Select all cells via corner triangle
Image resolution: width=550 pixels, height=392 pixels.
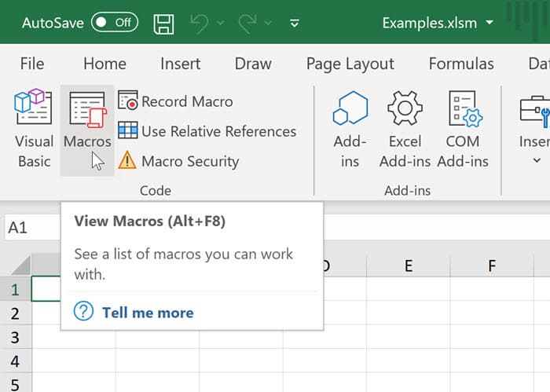21,266
